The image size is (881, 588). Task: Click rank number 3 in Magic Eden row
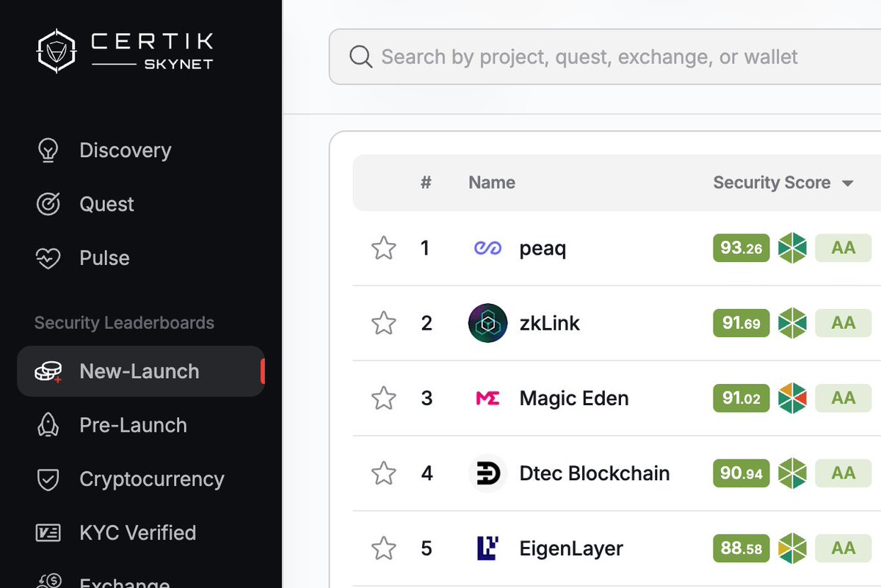tap(427, 398)
